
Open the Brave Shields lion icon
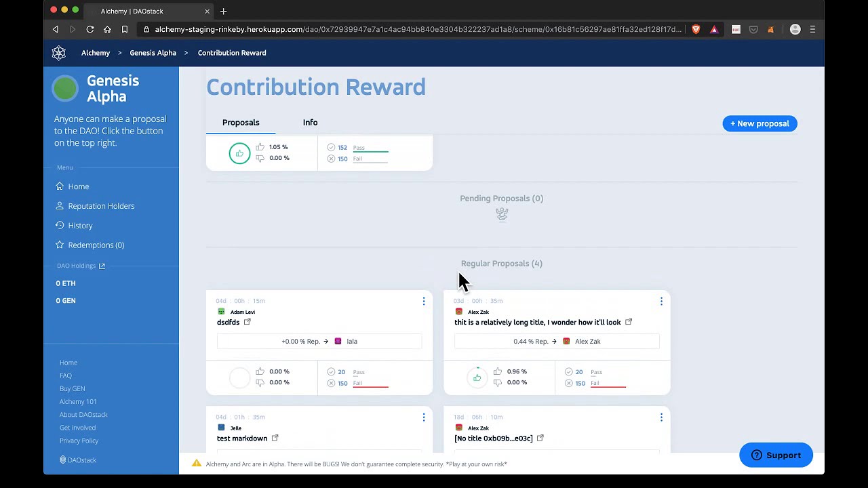coord(696,29)
